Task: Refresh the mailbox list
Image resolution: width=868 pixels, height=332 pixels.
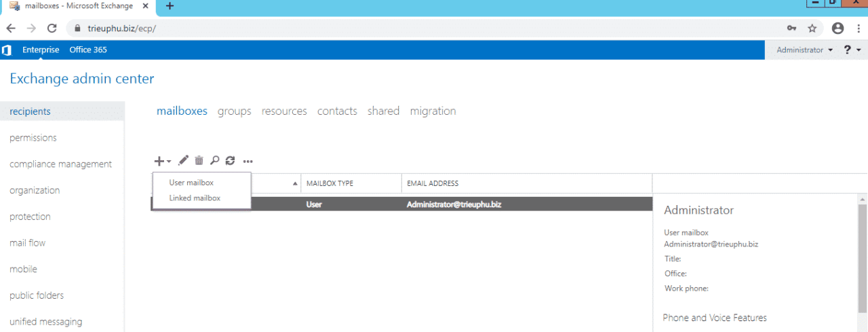Action: pyautogui.click(x=231, y=161)
